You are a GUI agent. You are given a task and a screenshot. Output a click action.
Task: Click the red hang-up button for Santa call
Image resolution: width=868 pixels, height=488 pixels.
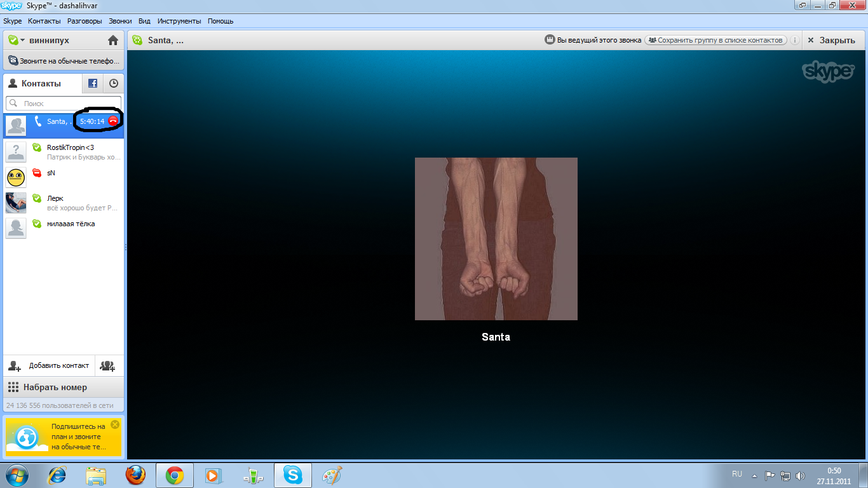click(x=113, y=121)
